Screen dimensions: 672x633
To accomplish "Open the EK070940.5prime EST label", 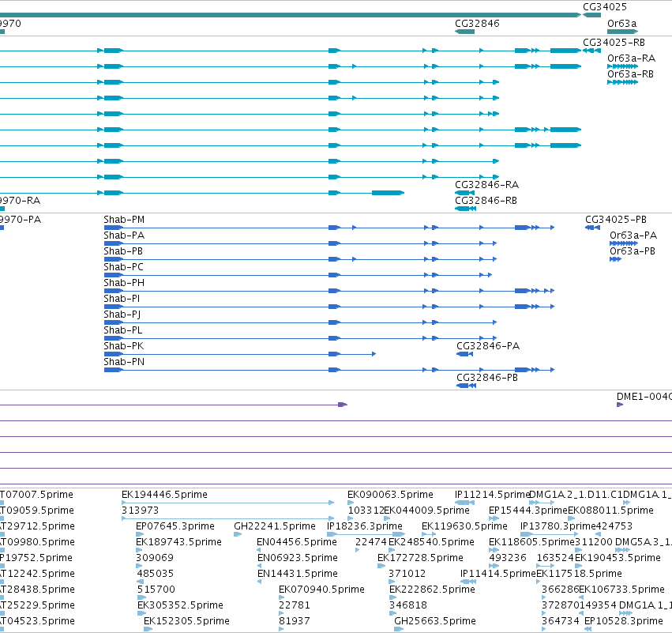I will coord(321,590).
